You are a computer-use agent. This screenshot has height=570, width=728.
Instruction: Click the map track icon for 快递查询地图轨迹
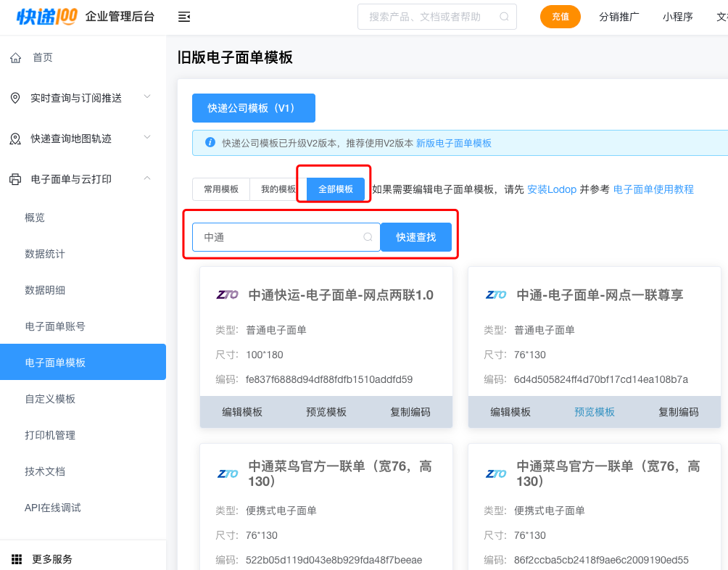coord(15,139)
